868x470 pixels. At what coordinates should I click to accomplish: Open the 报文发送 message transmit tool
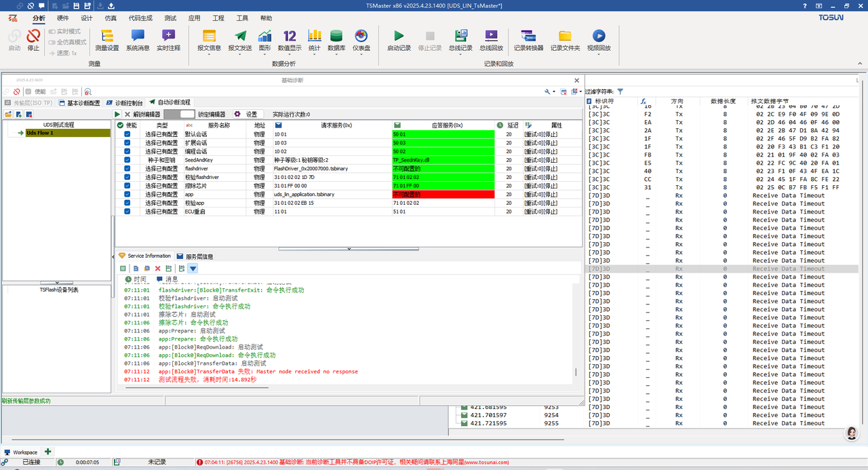(239, 40)
